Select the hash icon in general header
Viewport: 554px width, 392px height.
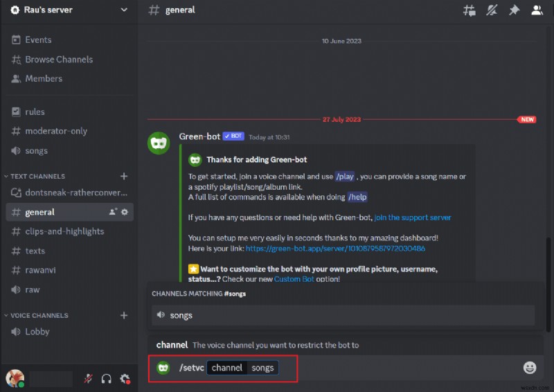pyautogui.click(x=154, y=10)
